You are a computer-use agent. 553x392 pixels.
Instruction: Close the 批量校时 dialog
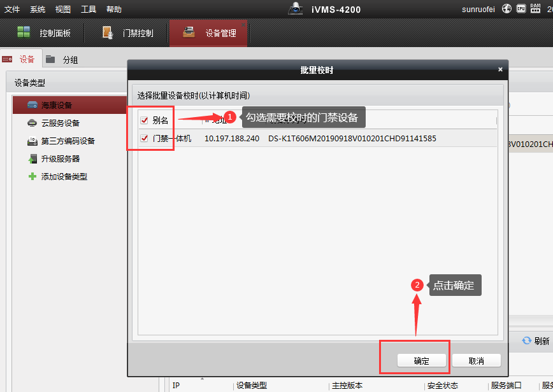(500, 69)
